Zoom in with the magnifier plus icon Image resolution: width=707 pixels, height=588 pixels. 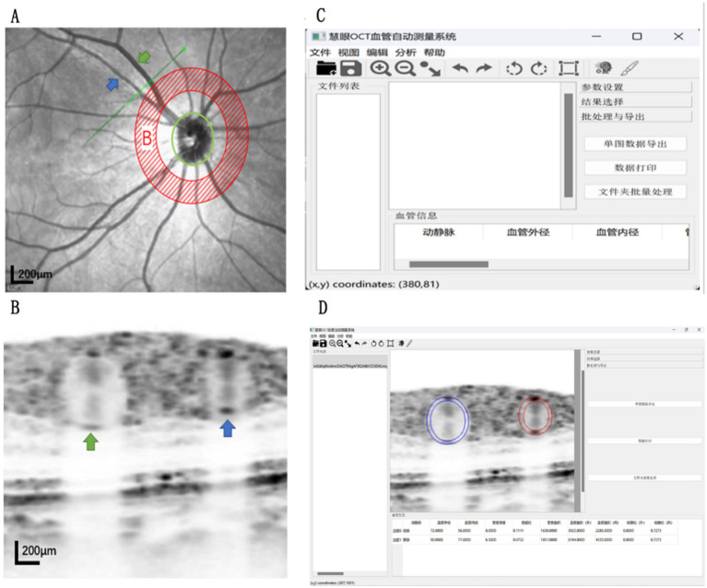(x=380, y=68)
